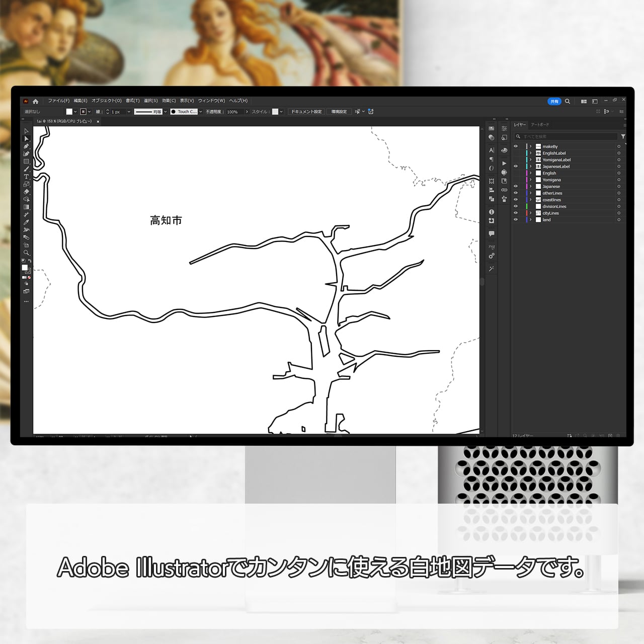
Task: Select the Gradient tool
Action: tap(26, 207)
